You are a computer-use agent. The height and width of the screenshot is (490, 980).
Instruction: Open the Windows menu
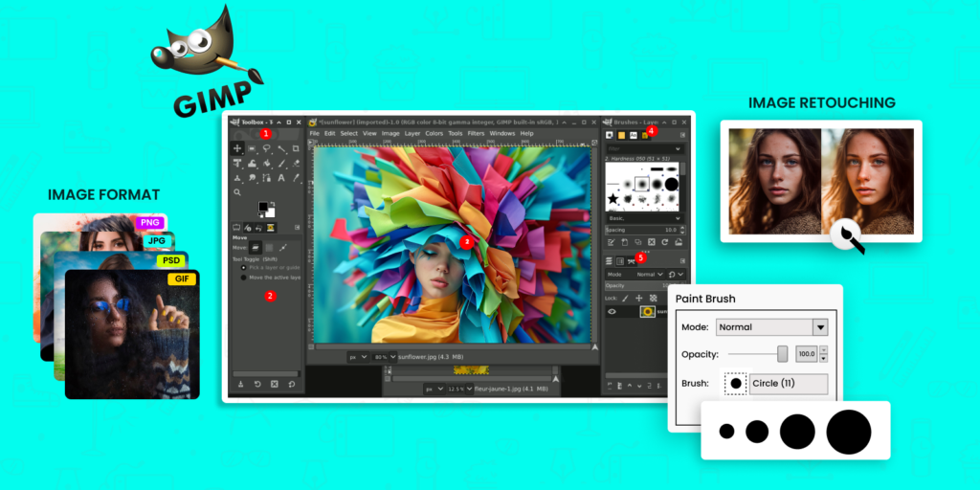(501, 133)
